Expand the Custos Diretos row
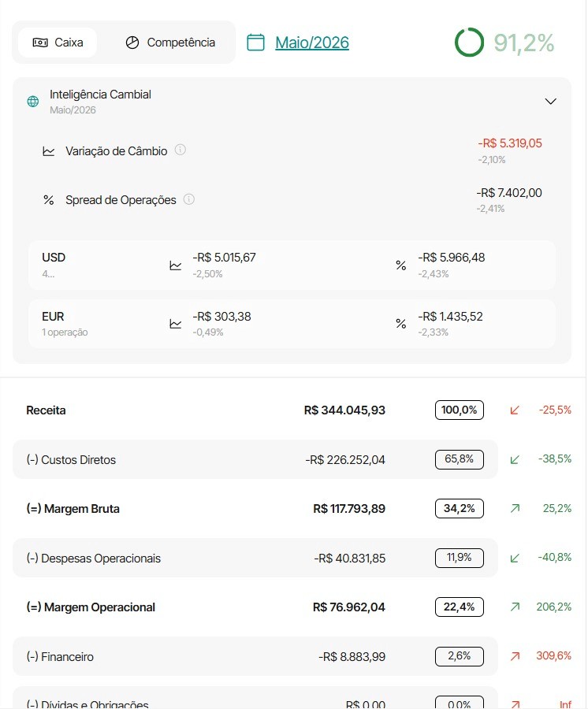This screenshot has width=588, height=709. [255, 459]
